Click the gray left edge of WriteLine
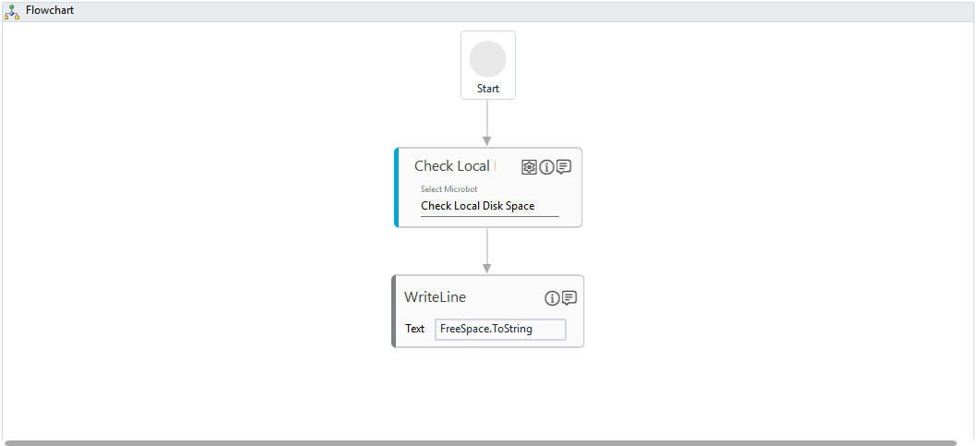The width and height of the screenshot is (980, 446). tap(394, 311)
